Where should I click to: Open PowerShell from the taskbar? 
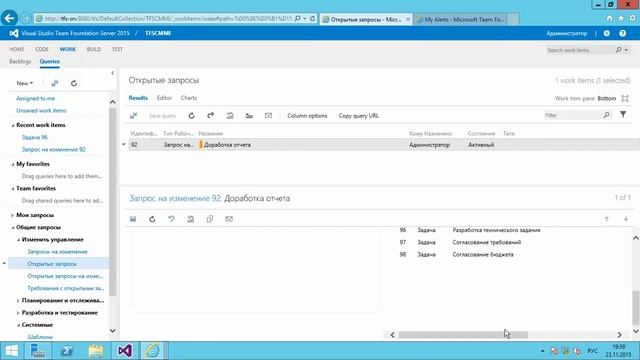click(x=67, y=351)
